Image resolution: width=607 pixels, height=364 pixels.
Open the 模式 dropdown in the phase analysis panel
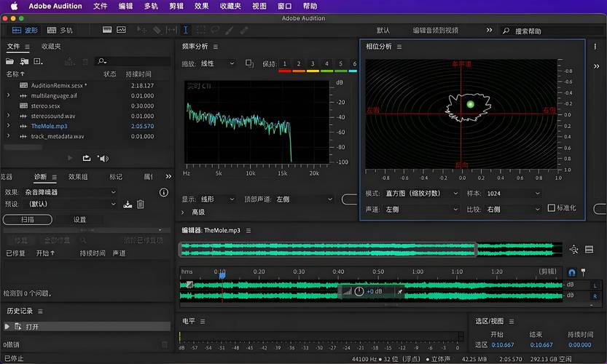(423, 194)
